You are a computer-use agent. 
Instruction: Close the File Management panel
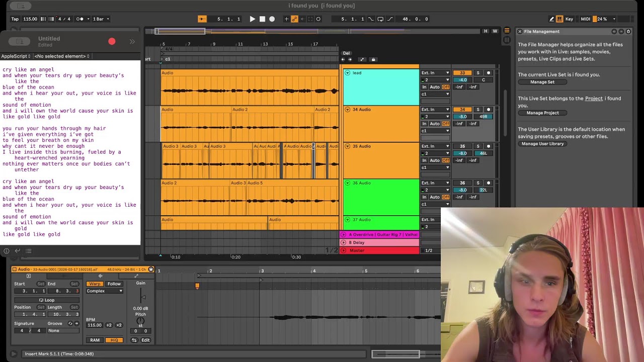click(520, 32)
